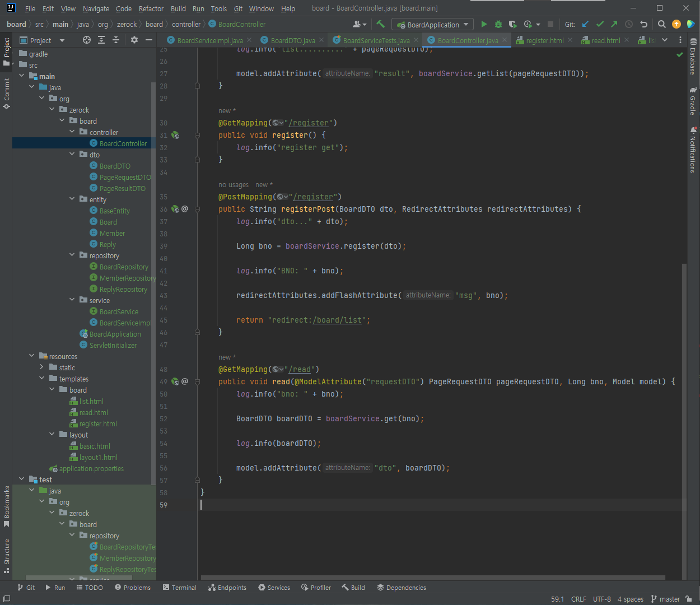The width and height of the screenshot is (700, 605).
Task: Toggle the Notifications side panel
Action: [x=693, y=150]
